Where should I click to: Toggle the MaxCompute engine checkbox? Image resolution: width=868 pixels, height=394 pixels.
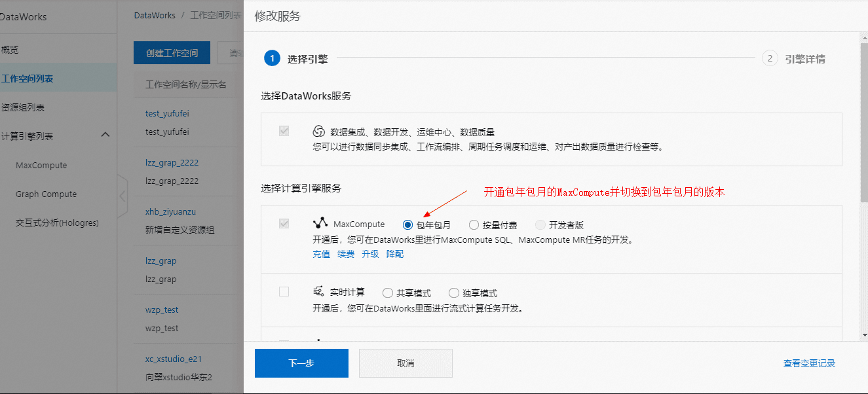(x=284, y=224)
